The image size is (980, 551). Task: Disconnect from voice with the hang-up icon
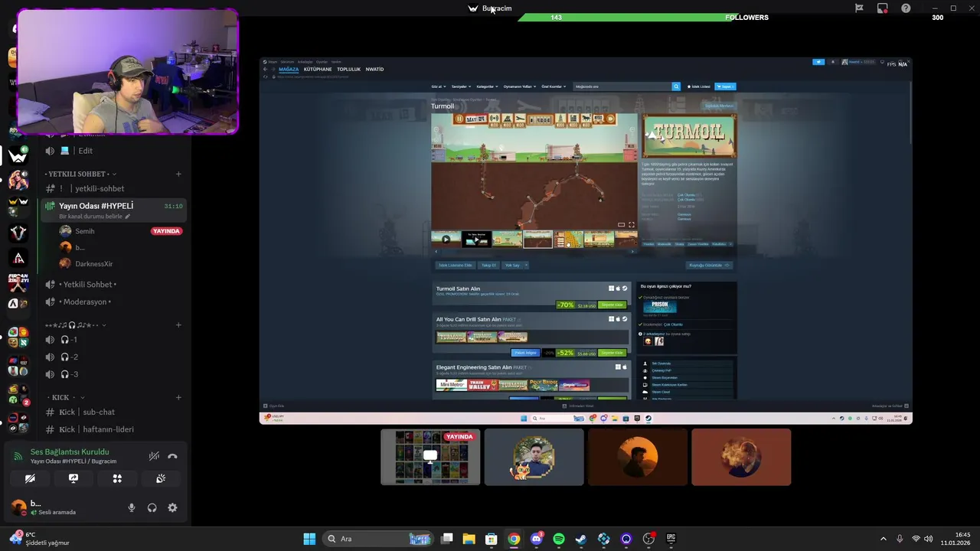tap(172, 456)
